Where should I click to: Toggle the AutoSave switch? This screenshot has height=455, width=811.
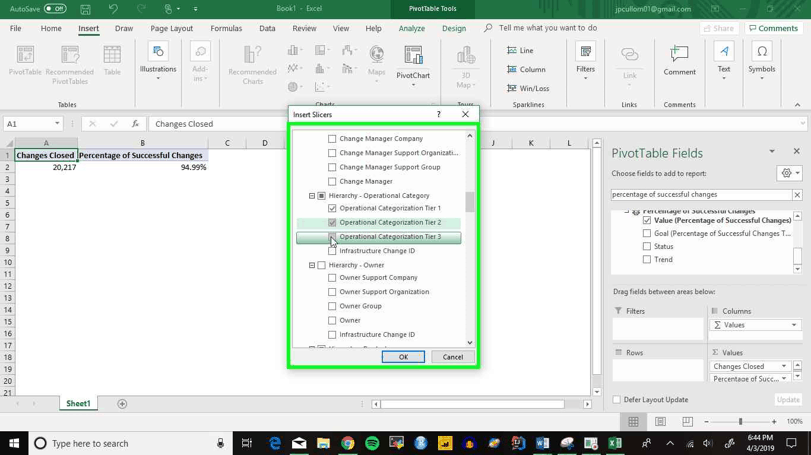point(55,9)
